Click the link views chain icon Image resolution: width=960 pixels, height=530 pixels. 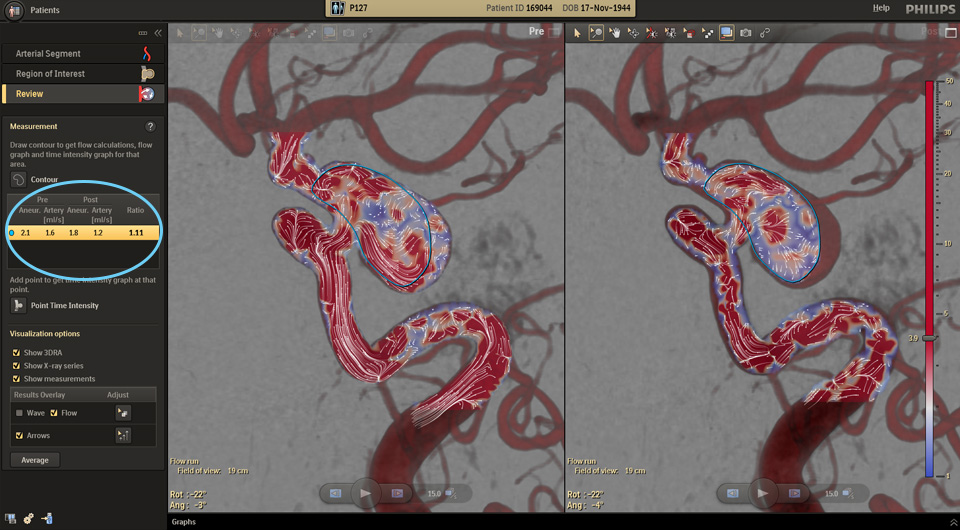[x=765, y=33]
